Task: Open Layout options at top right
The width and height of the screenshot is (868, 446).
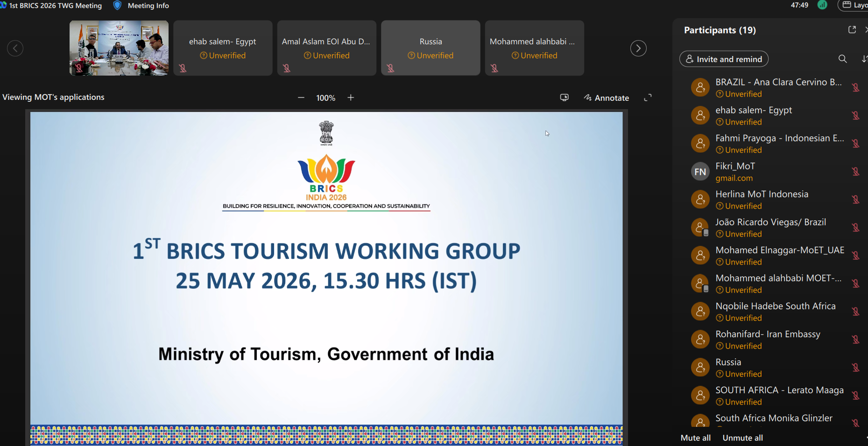Action: point(853,5)
